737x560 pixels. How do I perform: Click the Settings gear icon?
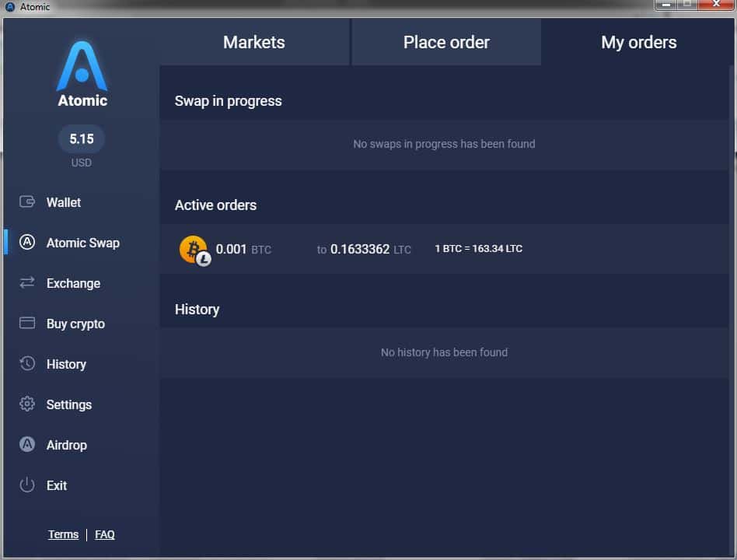click(x=26, y=404)
